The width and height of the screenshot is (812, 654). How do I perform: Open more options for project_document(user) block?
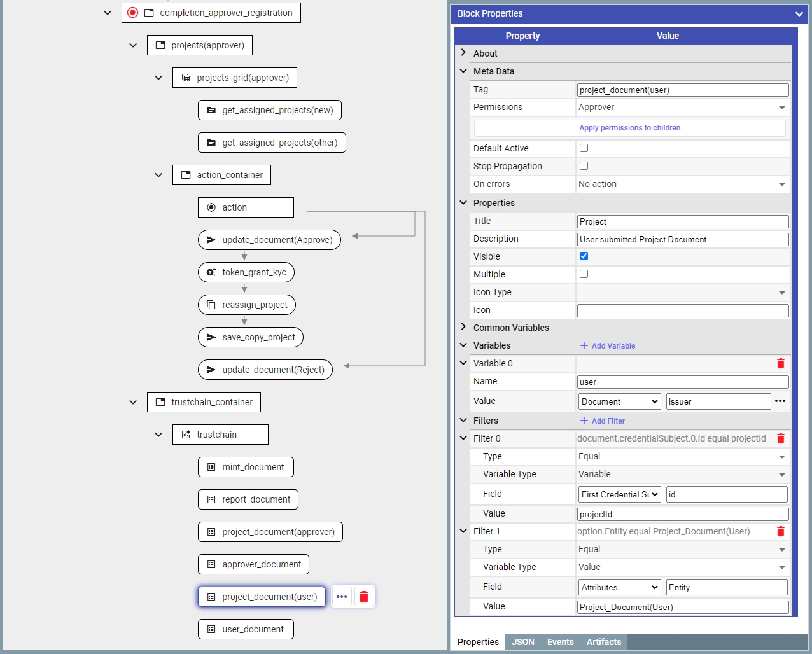point(342,597)
